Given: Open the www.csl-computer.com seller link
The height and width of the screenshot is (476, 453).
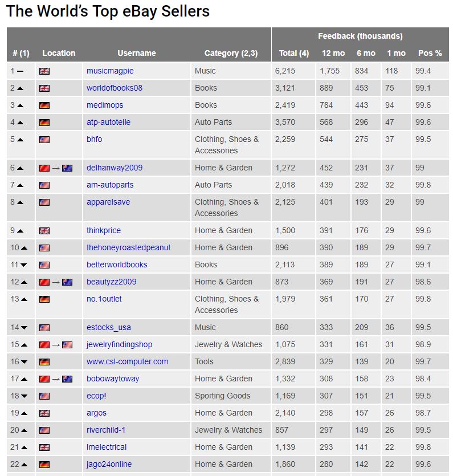Looking at the screenshot, I should 127,361.
